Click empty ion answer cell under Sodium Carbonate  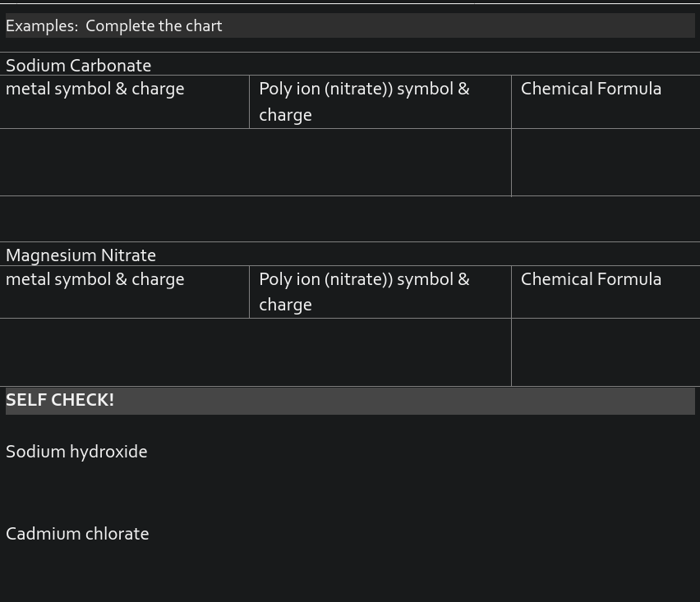(255, 163)
